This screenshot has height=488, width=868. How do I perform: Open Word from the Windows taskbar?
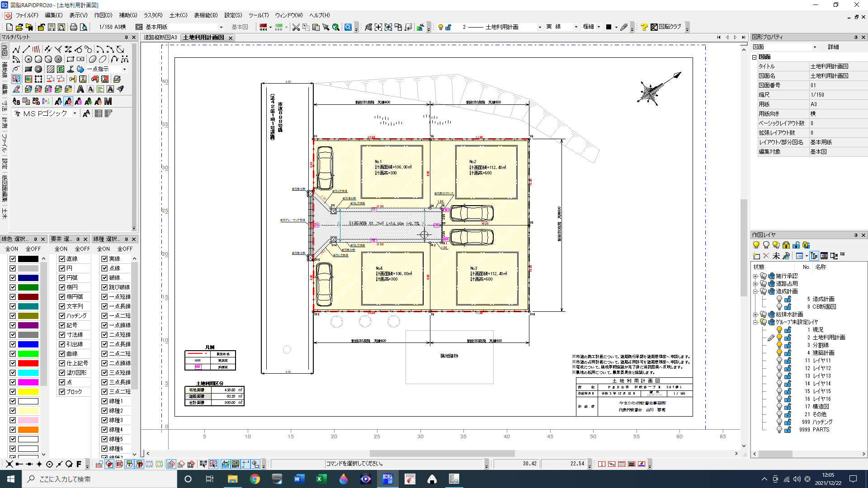pos(299,479)
